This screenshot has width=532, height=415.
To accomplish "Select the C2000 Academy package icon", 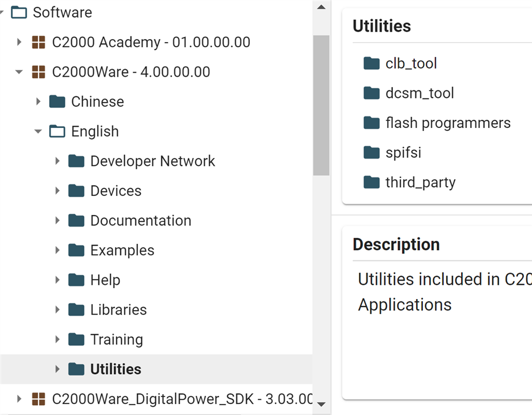I will tap(38, 41).
